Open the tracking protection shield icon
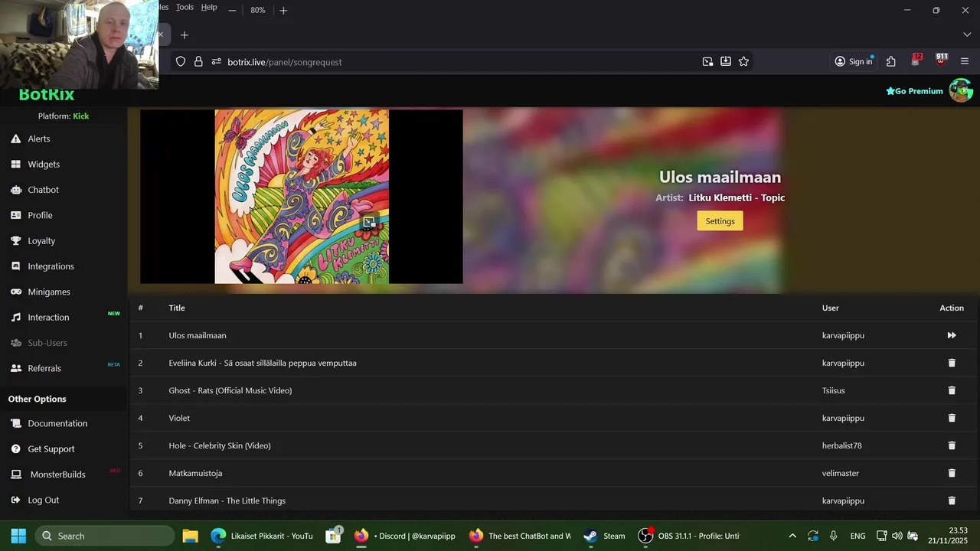Viewport: 980px width, 551px height. 181,62
